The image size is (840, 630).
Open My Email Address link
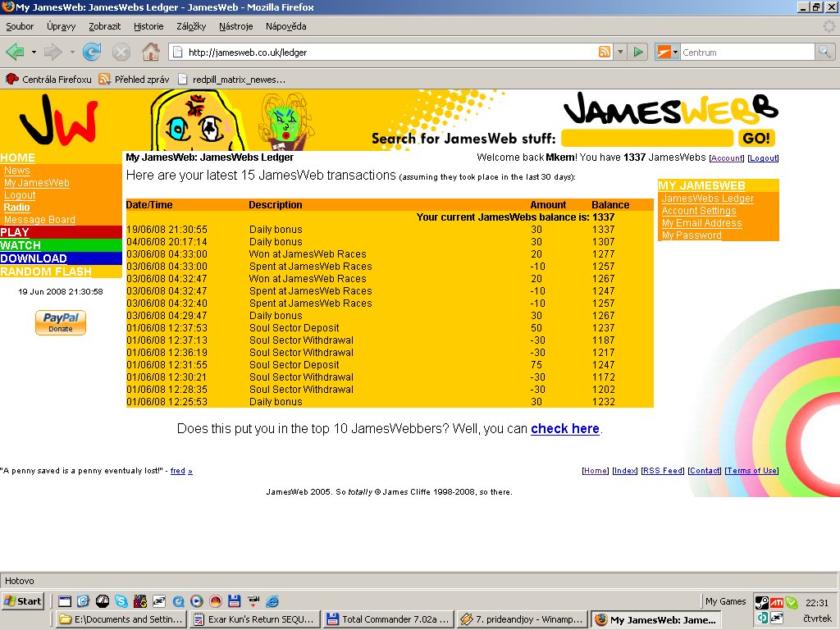(x=702, y=223)
